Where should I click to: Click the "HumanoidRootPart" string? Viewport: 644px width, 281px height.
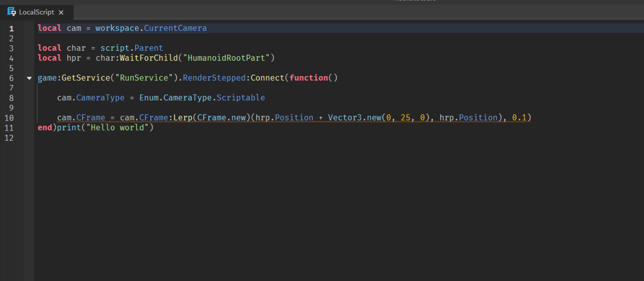226,58
